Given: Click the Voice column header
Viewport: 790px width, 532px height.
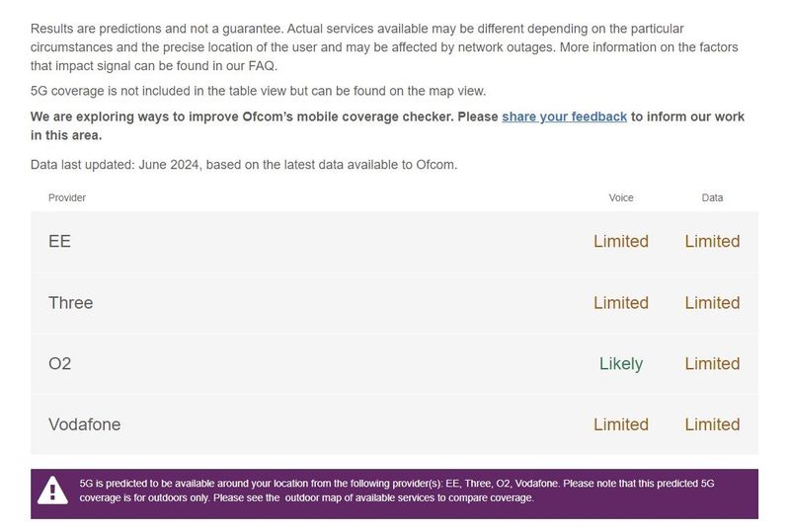Looking at the screenshot, I should pyautogui.click(x=621, y=198).
